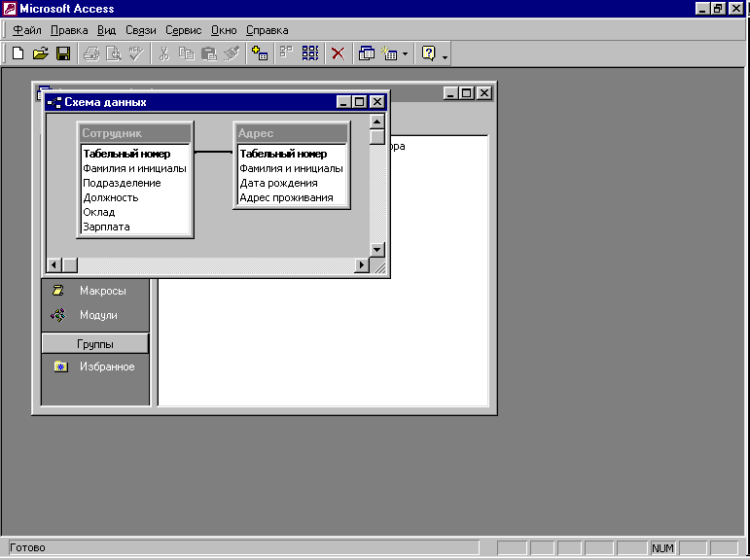Image resolution: width=750 pixels, height=560 pixels.
Task: Click the Paste clipboard icon
Action: coord(209,53)
